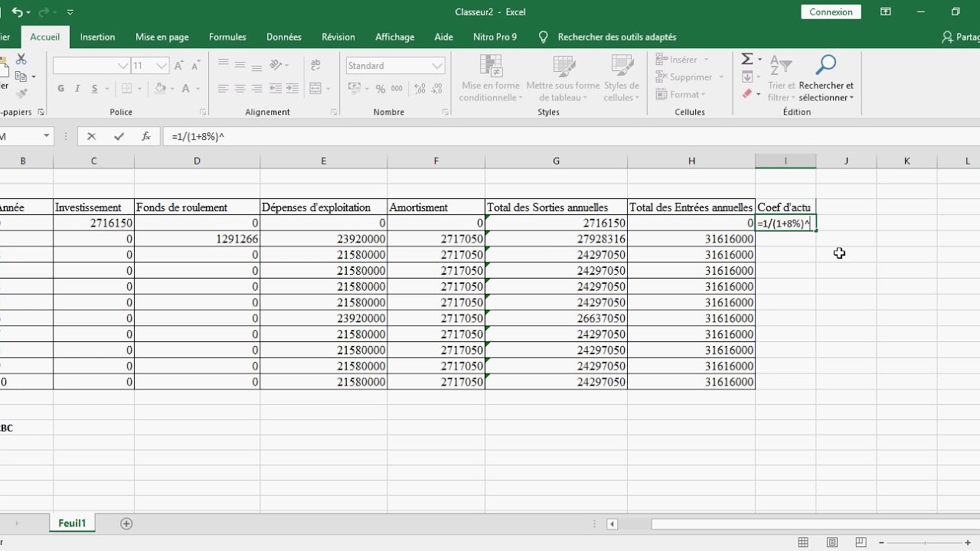Image resolution: width=980 pixels, height=551 pixels.
Task: Apply percent style format
Action: [x=381, y=89]
